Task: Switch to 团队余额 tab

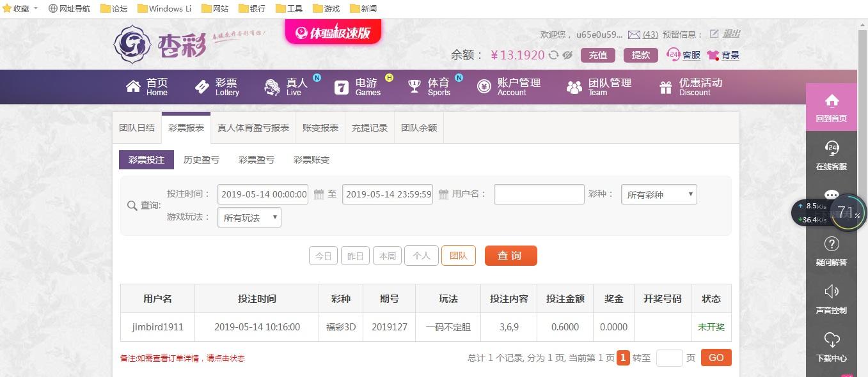Action: pos(419,128)
